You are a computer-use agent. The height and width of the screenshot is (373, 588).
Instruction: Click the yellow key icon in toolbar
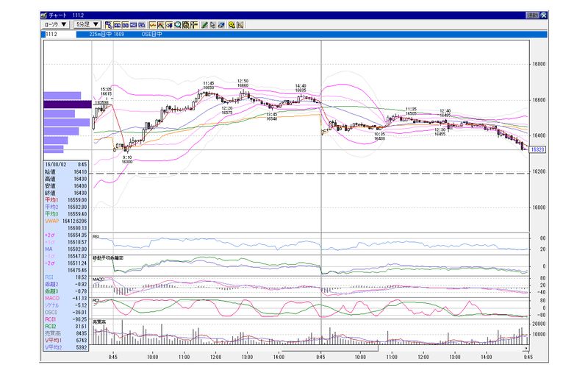tap(232, 25)
